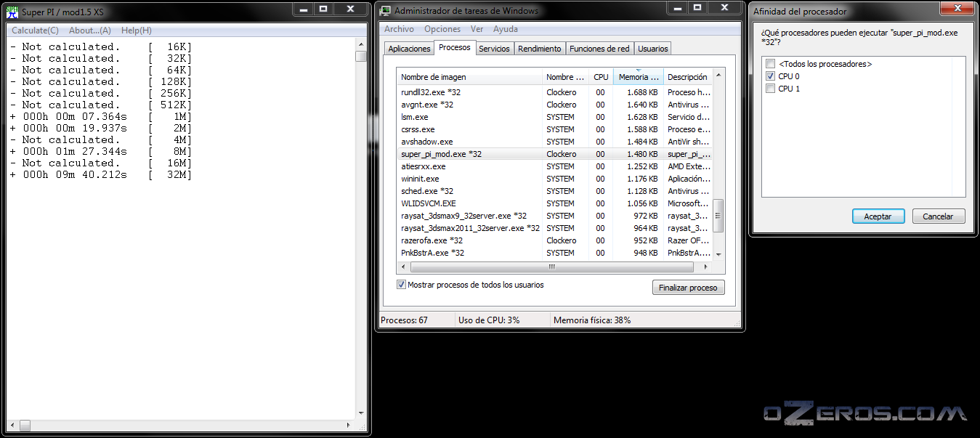Select the razerofa.exe *32 process
This screenshot has width=980, height=438.
(x=555, y=240)
